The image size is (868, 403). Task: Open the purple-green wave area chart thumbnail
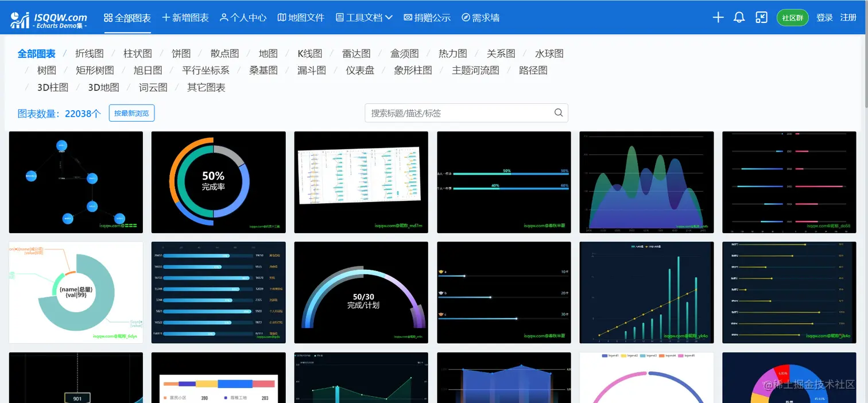(x=646, y=183)
